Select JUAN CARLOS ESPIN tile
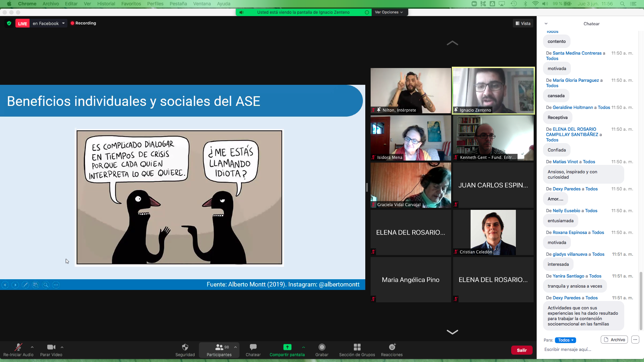 pyautogui.click(x=493, y=185)
